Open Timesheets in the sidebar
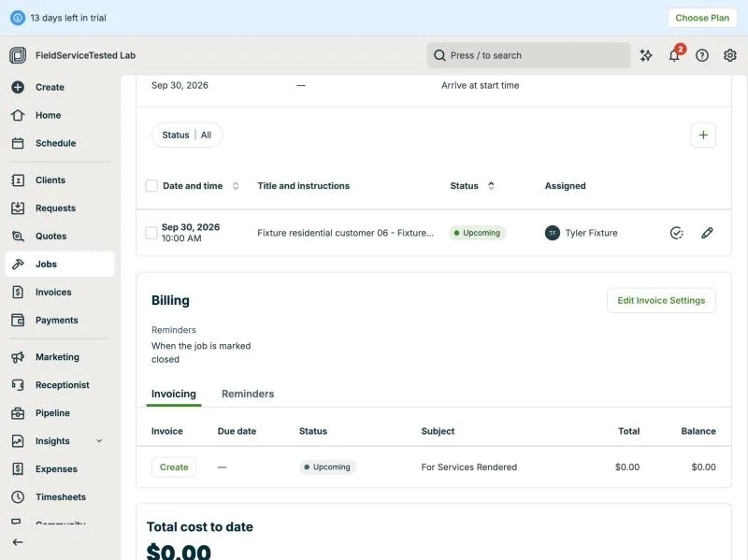The height and width of the screenshot is (560, 748). pos(60,497)
